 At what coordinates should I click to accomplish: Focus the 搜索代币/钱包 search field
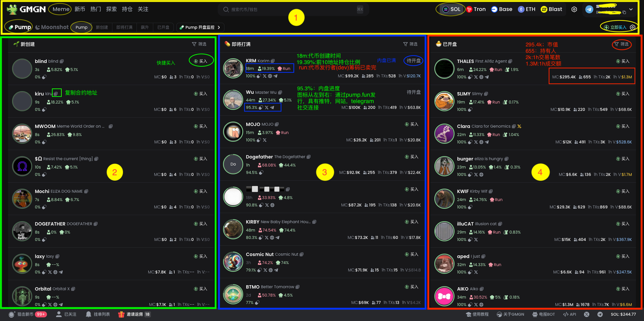click(293, 9)
